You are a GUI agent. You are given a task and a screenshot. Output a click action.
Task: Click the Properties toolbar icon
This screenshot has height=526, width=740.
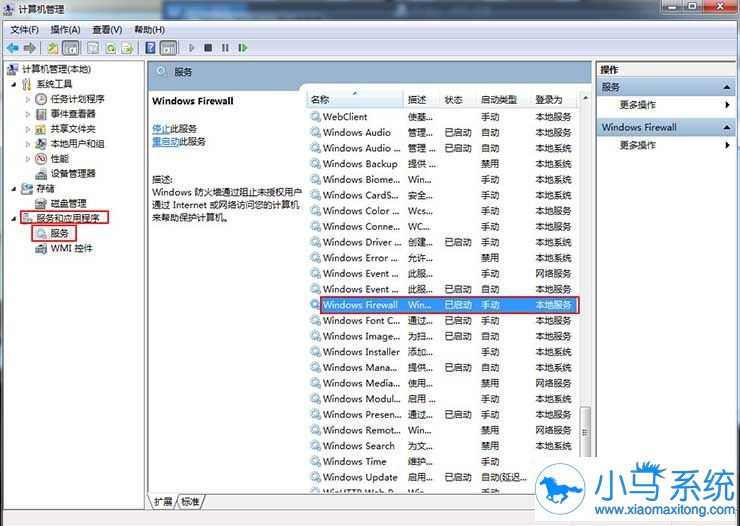[93, 48]
